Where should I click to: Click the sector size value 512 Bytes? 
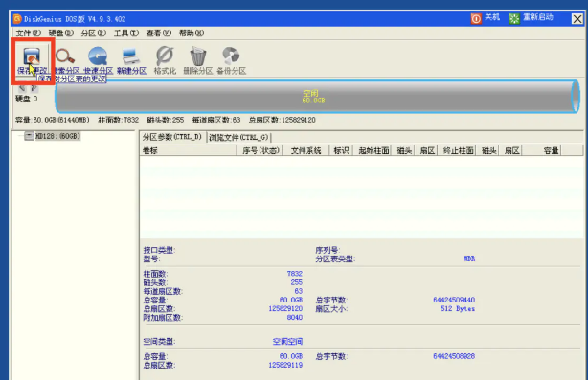pos(458,309)
